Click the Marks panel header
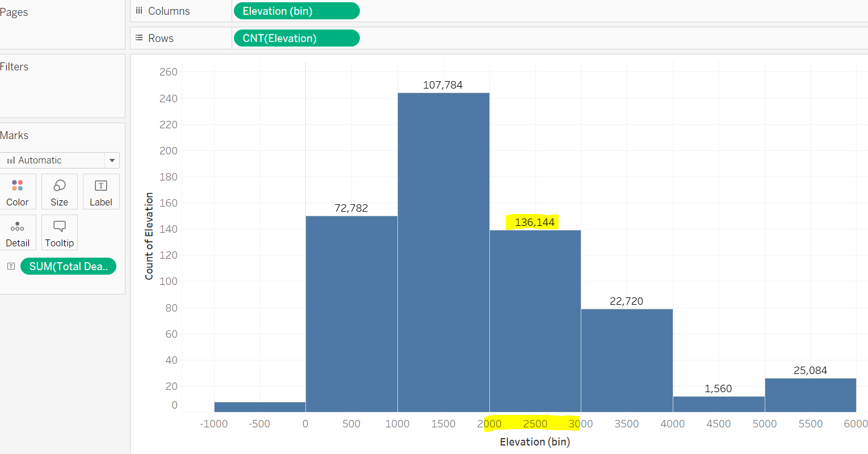This screenshot has width=868, height=454. [14, 135]
